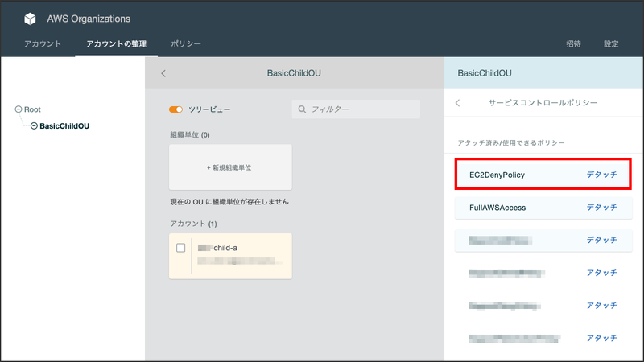The width and height of the screenshot is (644, 362).
Task: Open the アカウント tab
Action: [43, 43]
